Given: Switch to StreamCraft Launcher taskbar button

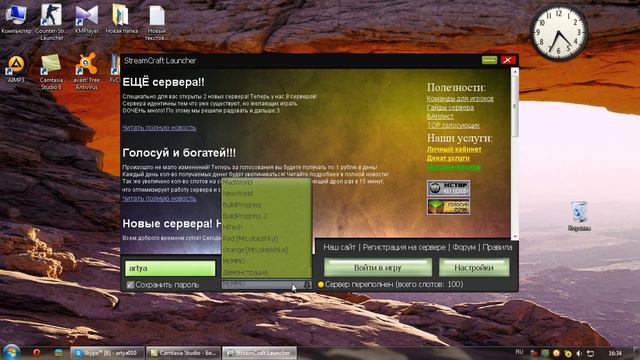Looking at the screenshot, I should click(x=259, y=353).
